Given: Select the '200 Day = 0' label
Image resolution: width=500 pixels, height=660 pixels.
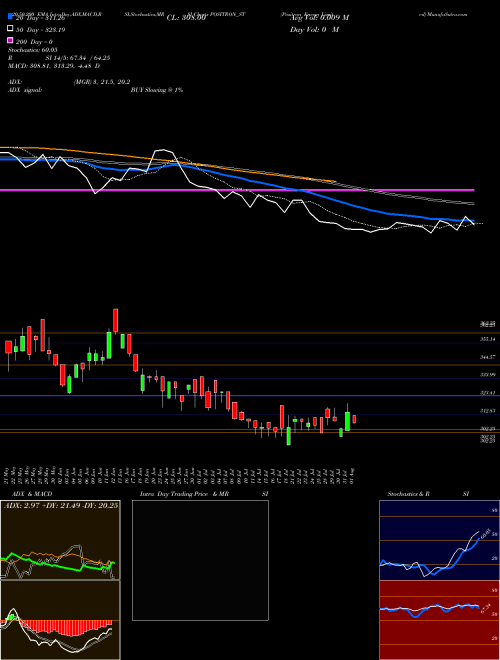Looking at the screenshot, I should pos(34,42).
